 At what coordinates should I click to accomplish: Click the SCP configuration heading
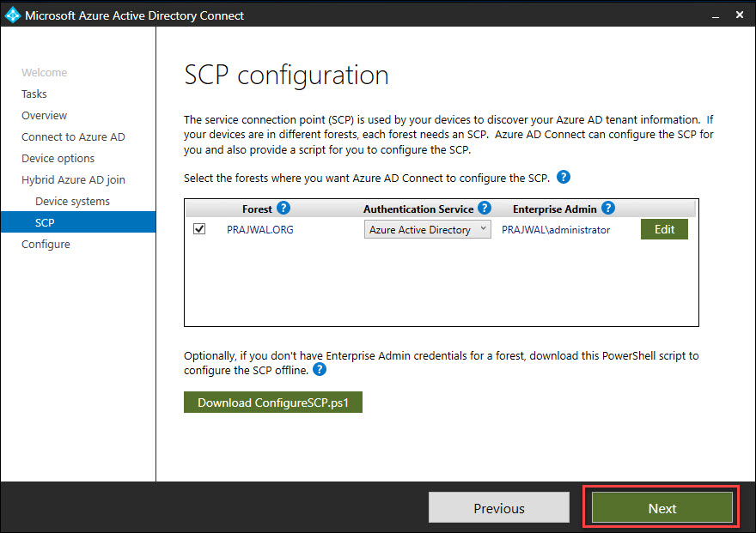pos(286,76)
